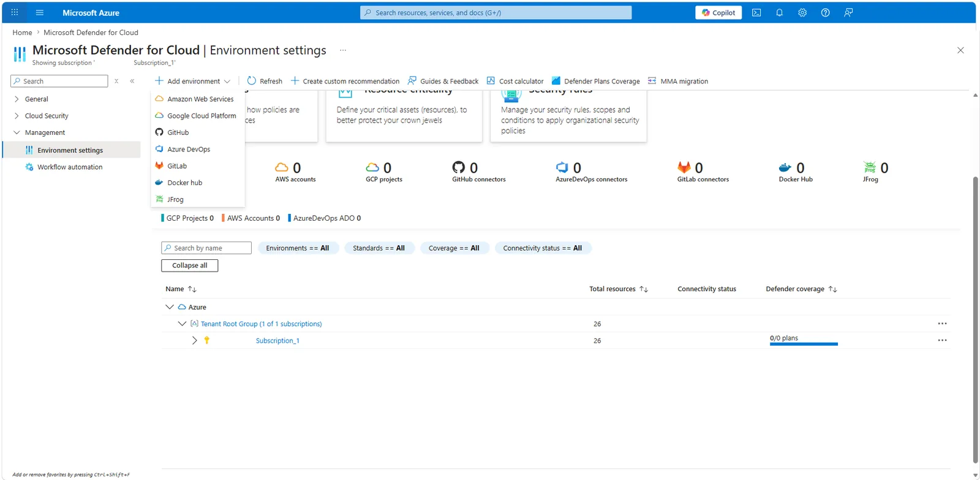This screenshot has height=480, width=980.
Task: Open the feedback icon in the header
Action: pos(848,12)
